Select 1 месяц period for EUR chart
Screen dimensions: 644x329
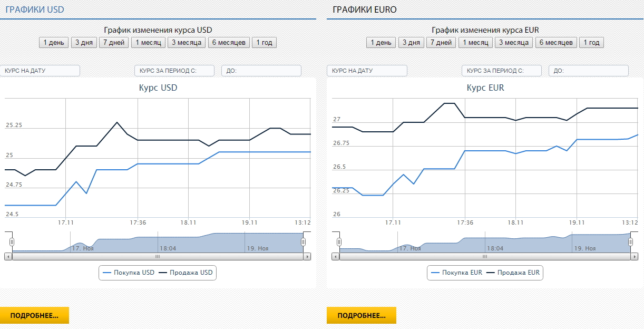click(475, 43)
